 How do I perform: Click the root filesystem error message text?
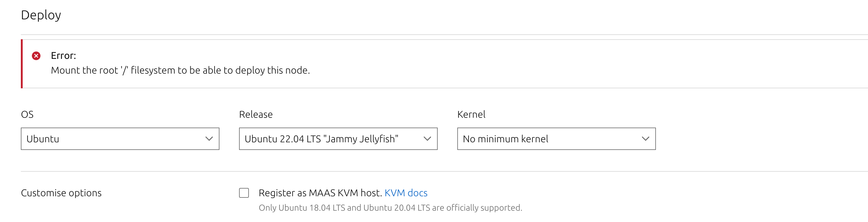click(x=180, y=71)
